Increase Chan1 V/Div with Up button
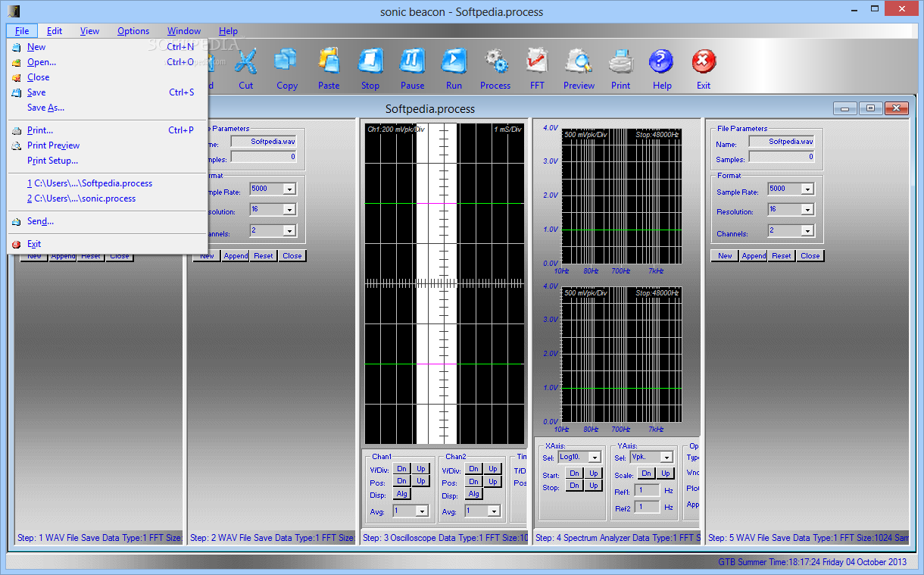The height and width of the screenshot is (575, 924). [x=421, y=469]
